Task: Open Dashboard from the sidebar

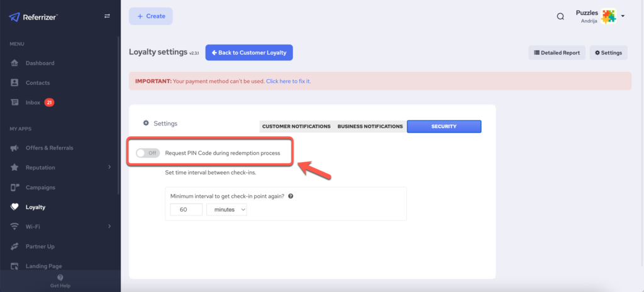Action: tap(40, 63)
